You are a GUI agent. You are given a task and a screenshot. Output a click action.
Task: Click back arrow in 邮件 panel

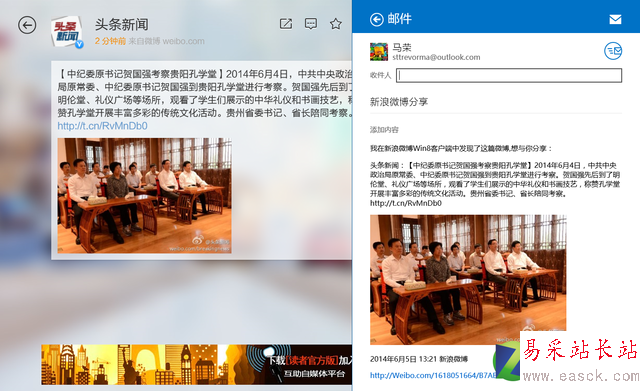point(376,19)
